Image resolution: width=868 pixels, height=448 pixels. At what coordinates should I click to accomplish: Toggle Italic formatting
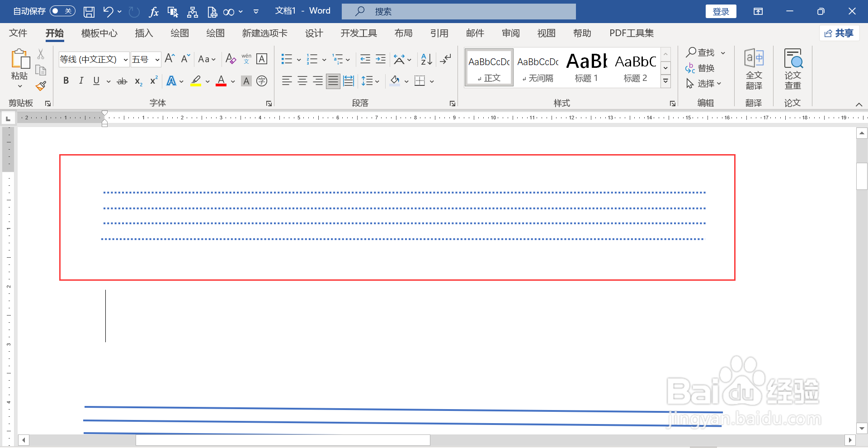pyautogui.click(x=81, y=80)
